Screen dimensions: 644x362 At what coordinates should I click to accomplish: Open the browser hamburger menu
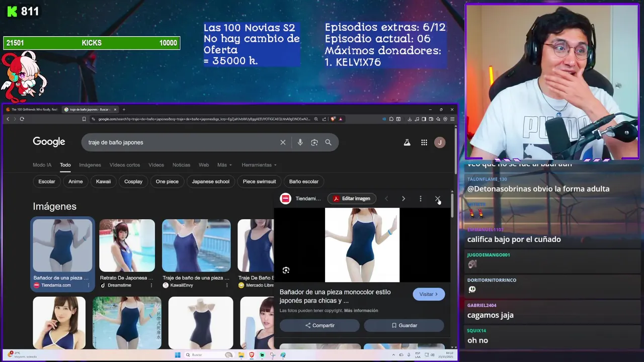(x=452, y=119)
